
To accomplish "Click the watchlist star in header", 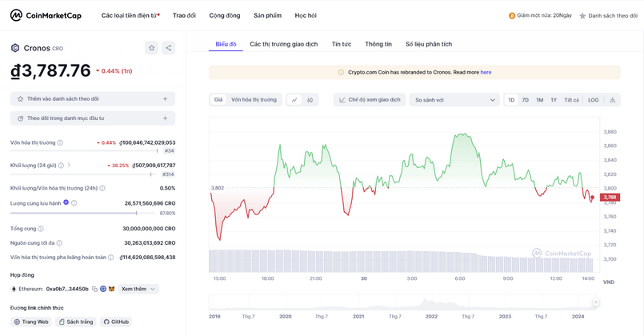I will [x=582, y=16].
